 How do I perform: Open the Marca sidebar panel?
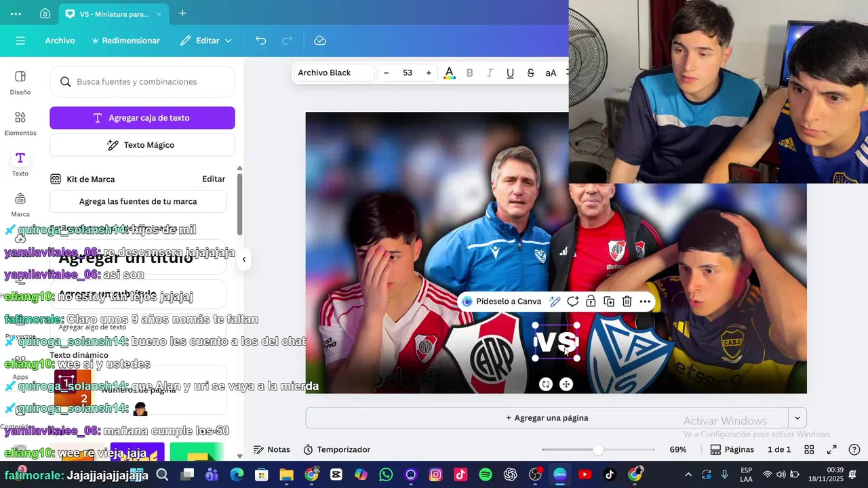point(20,205)
